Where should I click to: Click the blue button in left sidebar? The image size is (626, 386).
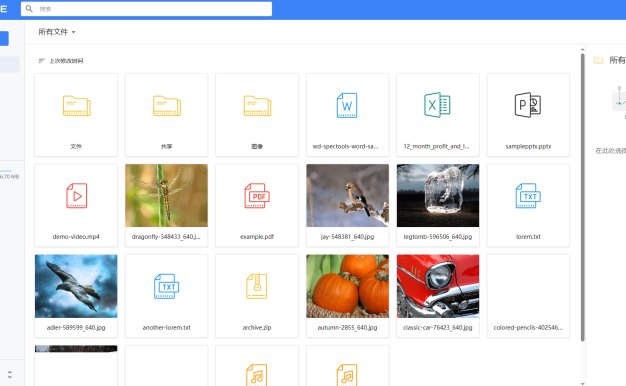[4, 39]
